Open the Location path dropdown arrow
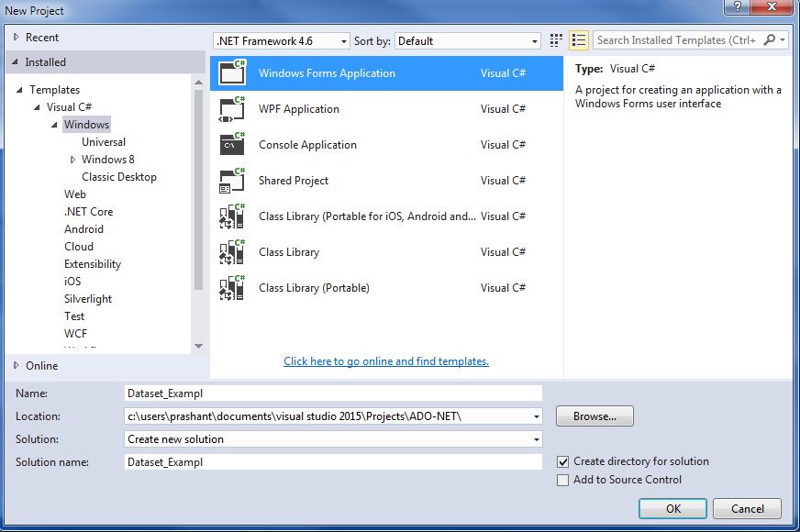 536,416
